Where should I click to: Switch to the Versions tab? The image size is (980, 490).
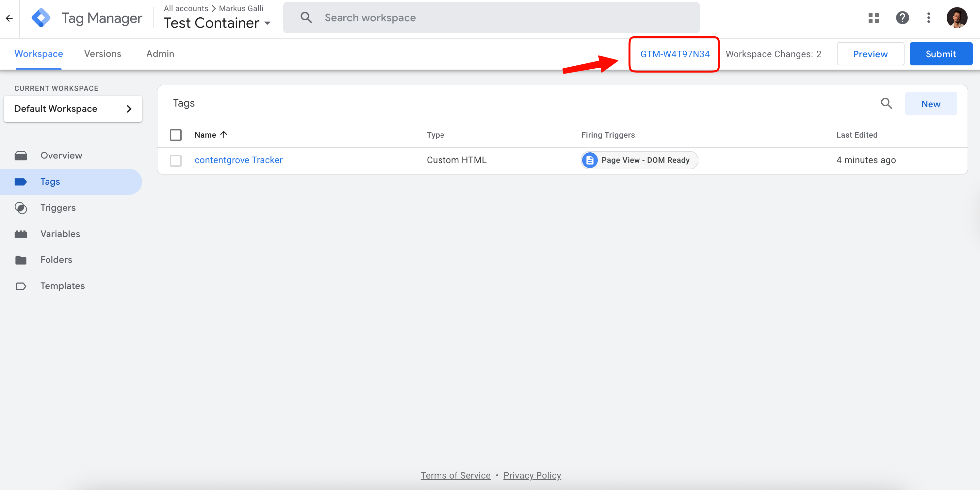(102, 54)
